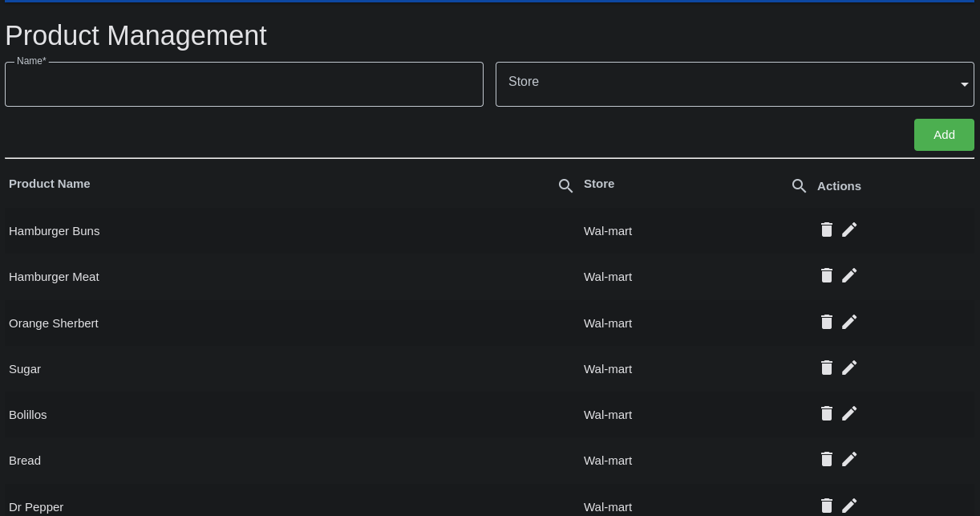Click Wal-mart in the Bread row
The height and width of the screenshot is (516, 980).
coord(608,461)
